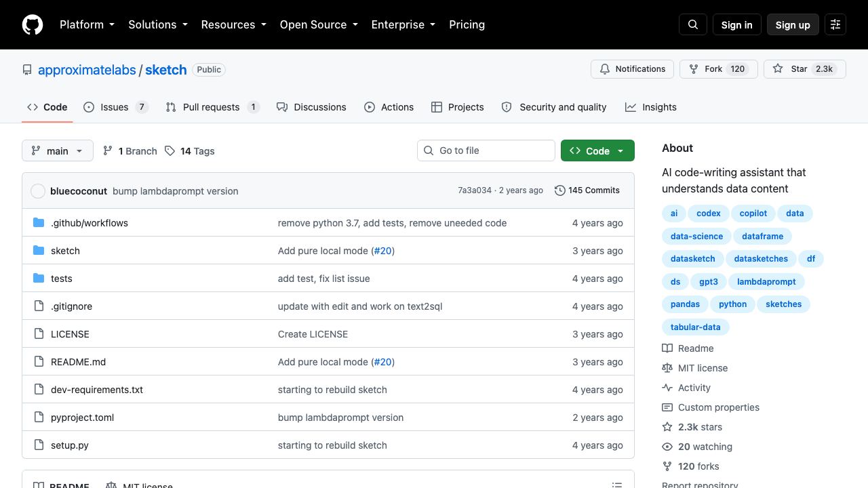Select the pandas topic tag

(x=685, y=304)
